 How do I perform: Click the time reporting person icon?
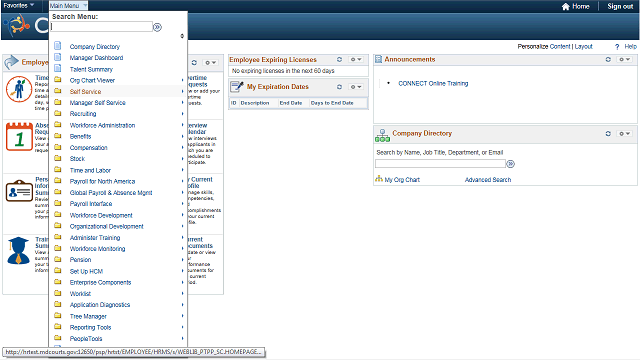(x=19, y=89)
